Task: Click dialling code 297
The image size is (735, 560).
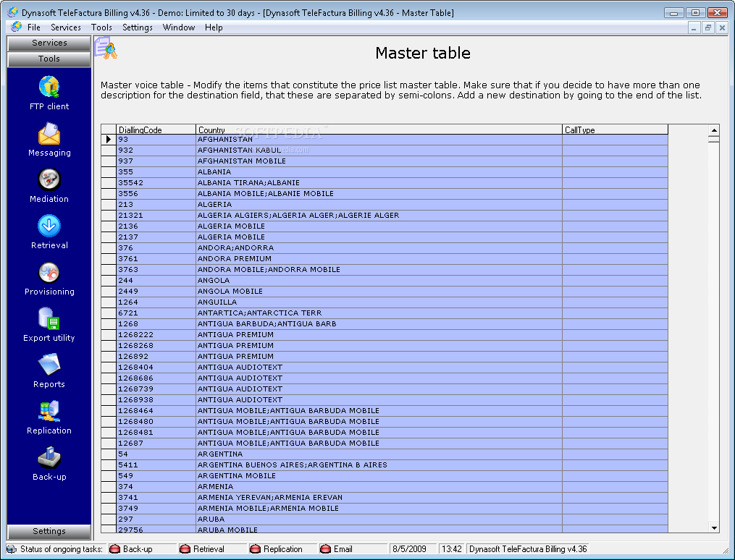Action: point(156,519)
